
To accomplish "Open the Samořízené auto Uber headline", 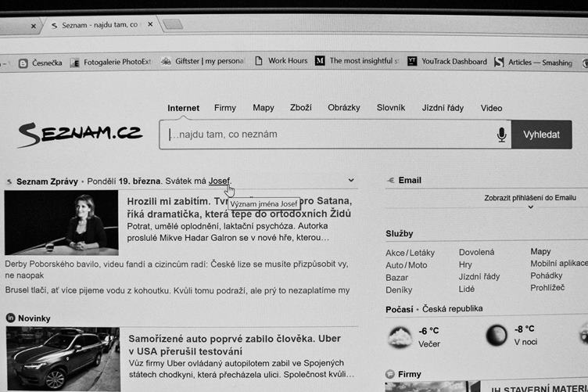I will [x=235, y=345].
